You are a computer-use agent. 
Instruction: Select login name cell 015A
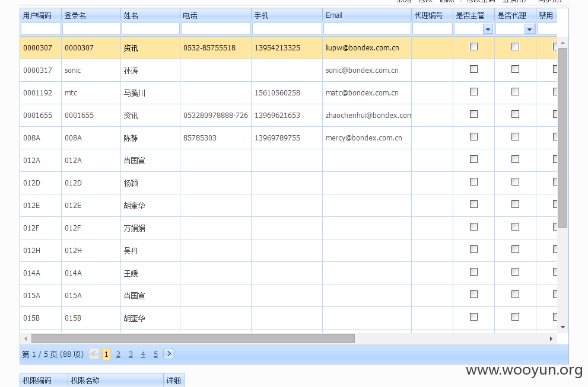tap(91, 296)
